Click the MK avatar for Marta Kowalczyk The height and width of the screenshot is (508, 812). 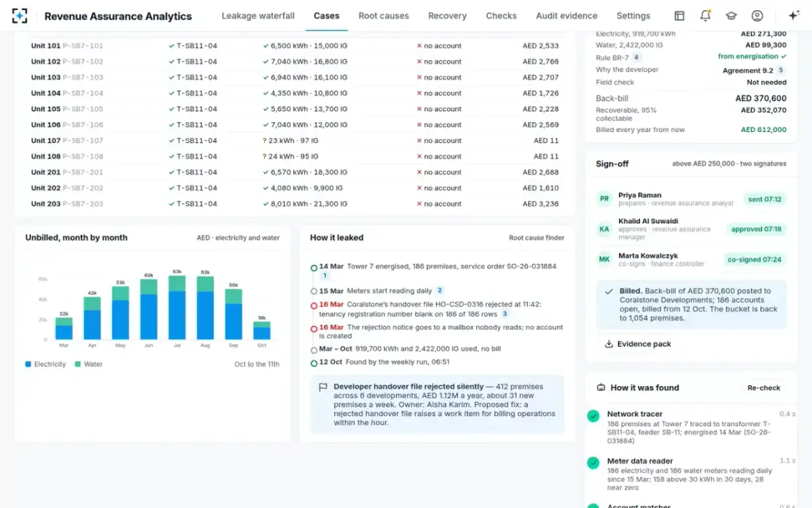(604, 259)
